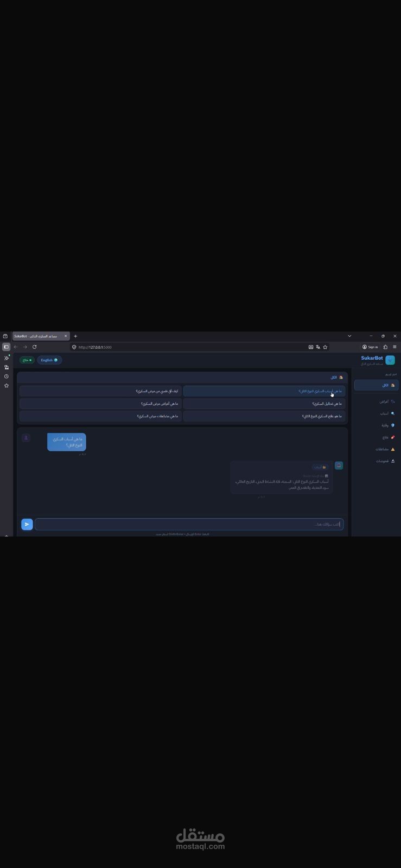Select the مضاعفات category in the sidebar
Image resolution: width=401 pixels, height=868 pixels.
pos(377,449)
